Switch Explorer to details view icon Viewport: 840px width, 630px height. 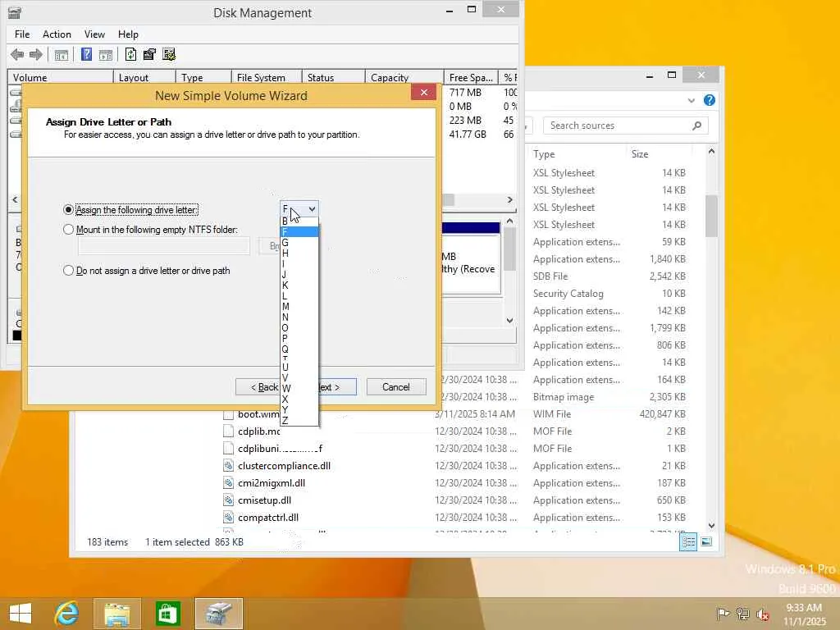[688, 542]
